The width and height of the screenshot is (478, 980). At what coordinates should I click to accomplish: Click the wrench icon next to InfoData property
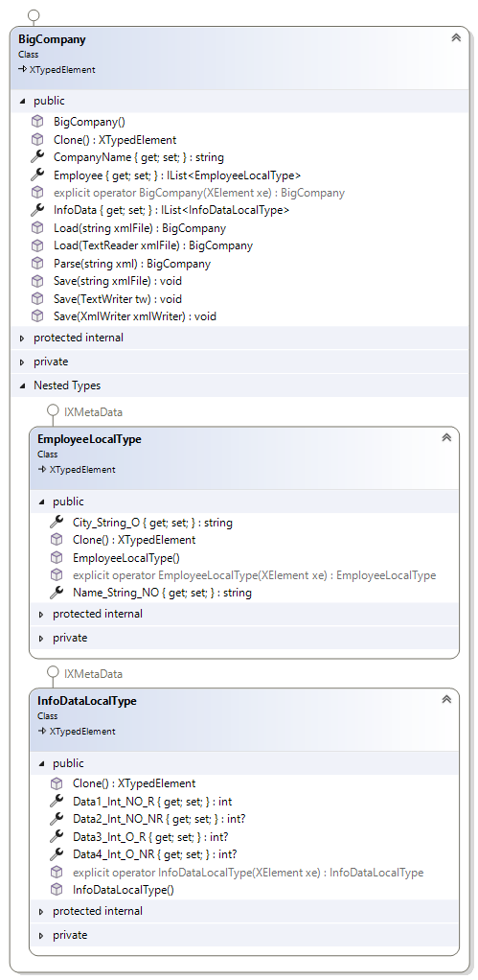tap(37, 210)
